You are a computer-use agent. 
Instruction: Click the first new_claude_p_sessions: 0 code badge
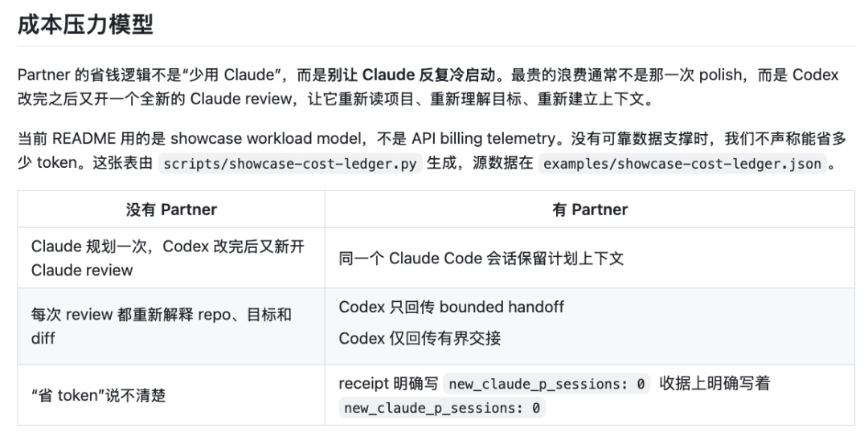(547, 384)
